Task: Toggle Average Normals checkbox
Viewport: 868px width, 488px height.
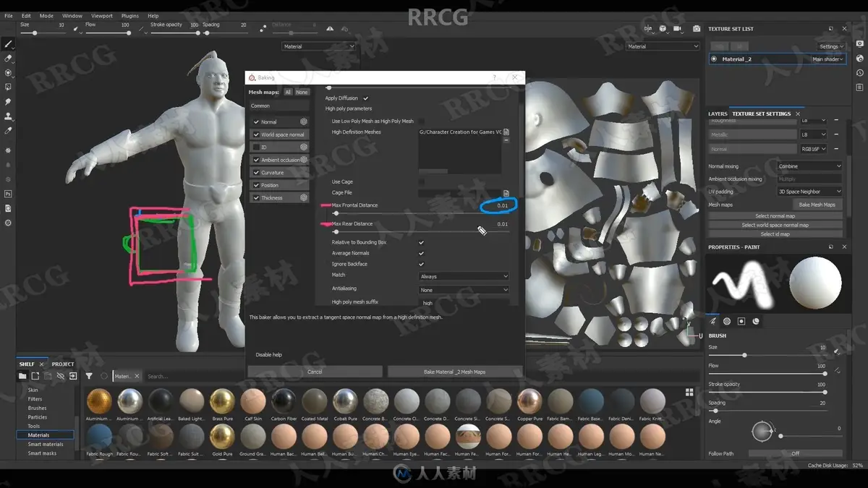Action: (x=421, y=253)
